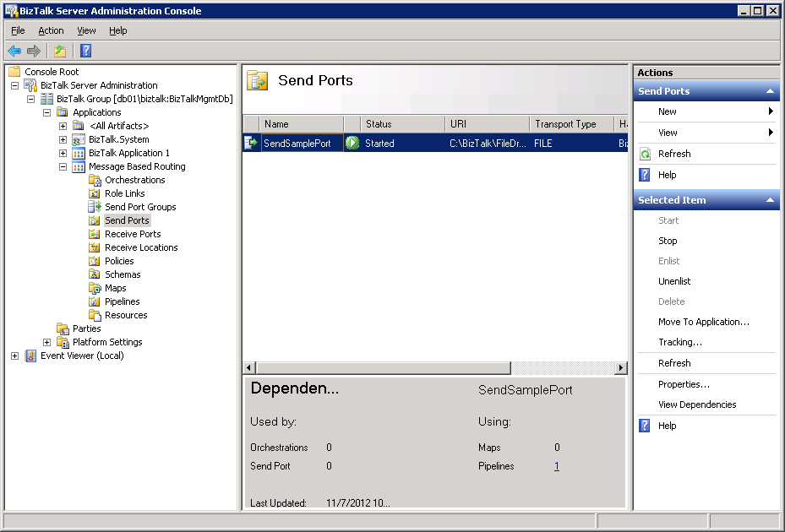The image size is (785, 532).
Task: Click the Applications folder icon in tree
Action: (62, 112)
